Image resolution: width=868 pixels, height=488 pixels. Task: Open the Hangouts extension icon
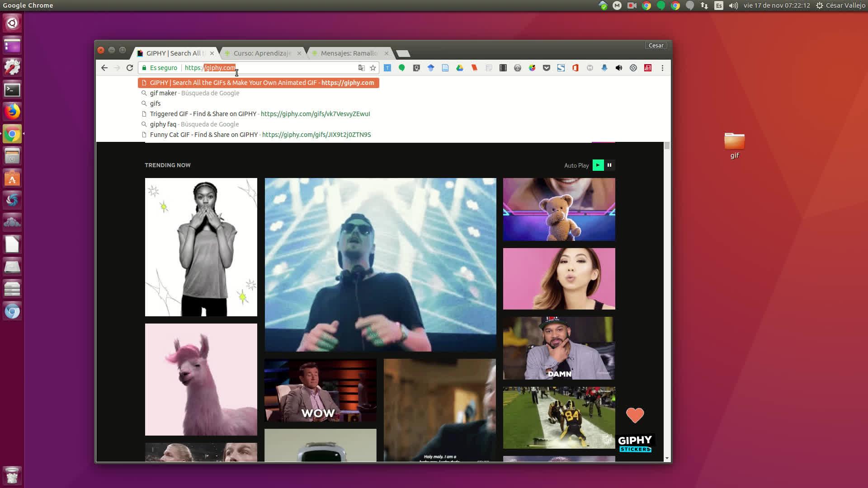point(401,68)
